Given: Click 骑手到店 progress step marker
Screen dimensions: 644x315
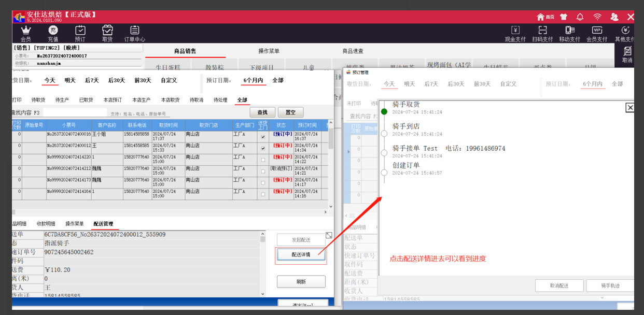Looking at the screenshot, I should 384,133.
